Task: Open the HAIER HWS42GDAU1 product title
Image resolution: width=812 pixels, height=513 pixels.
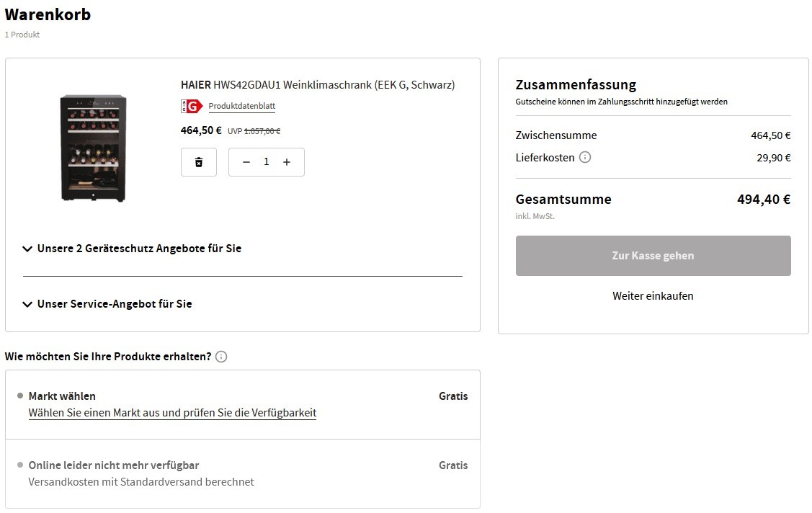Action: (318, 85)
